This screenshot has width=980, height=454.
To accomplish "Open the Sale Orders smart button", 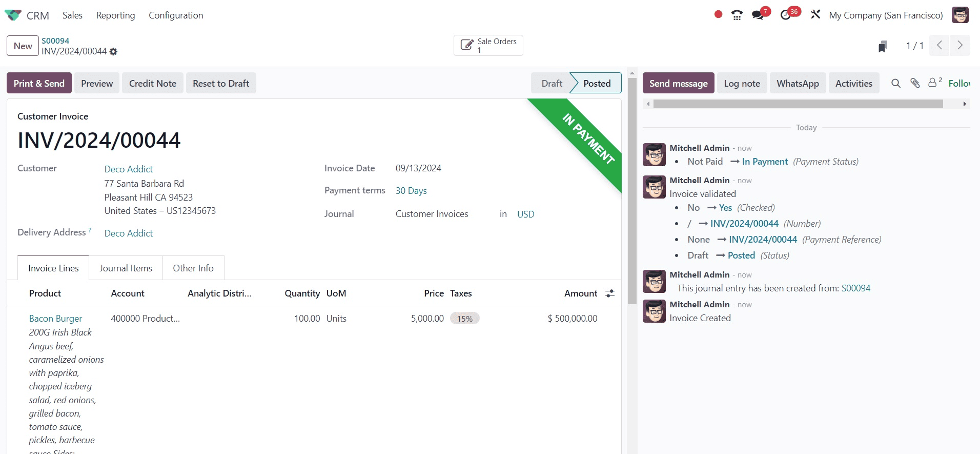I will click(488, 45).
